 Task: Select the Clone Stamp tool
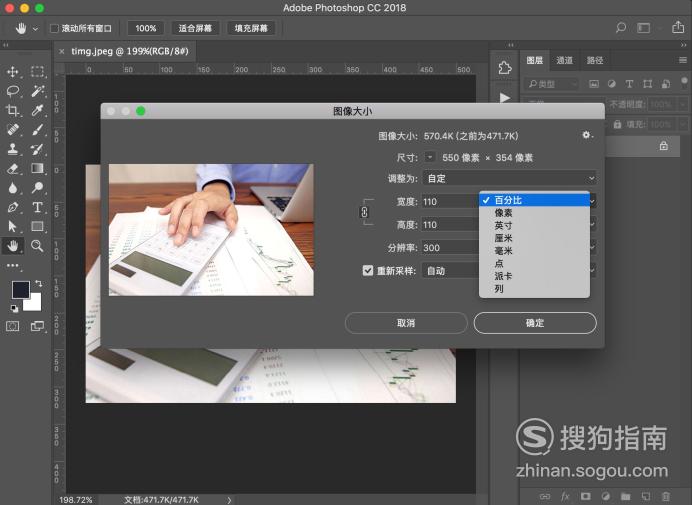(13, 149)
